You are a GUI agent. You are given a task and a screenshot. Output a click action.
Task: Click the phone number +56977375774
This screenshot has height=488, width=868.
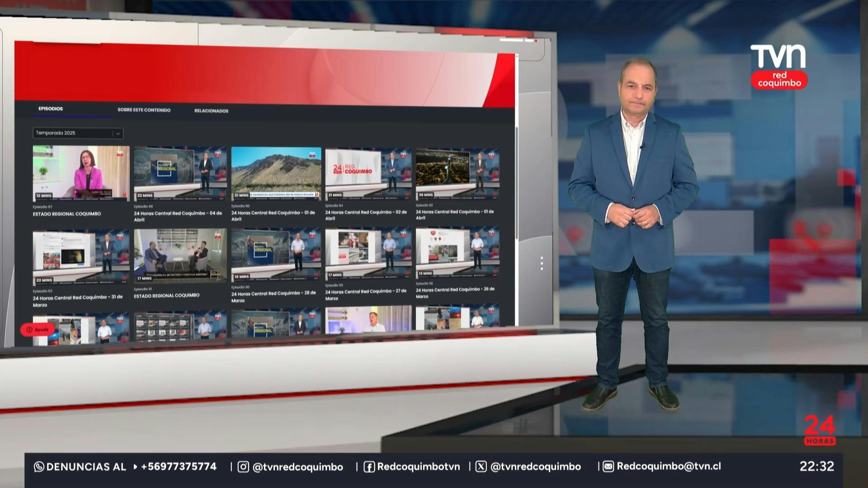179,467
